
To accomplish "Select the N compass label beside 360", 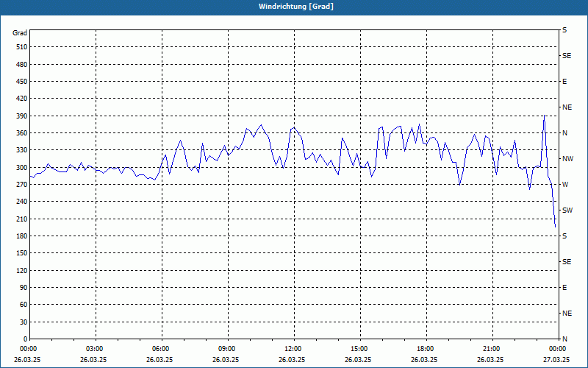I will pos(565,133).
